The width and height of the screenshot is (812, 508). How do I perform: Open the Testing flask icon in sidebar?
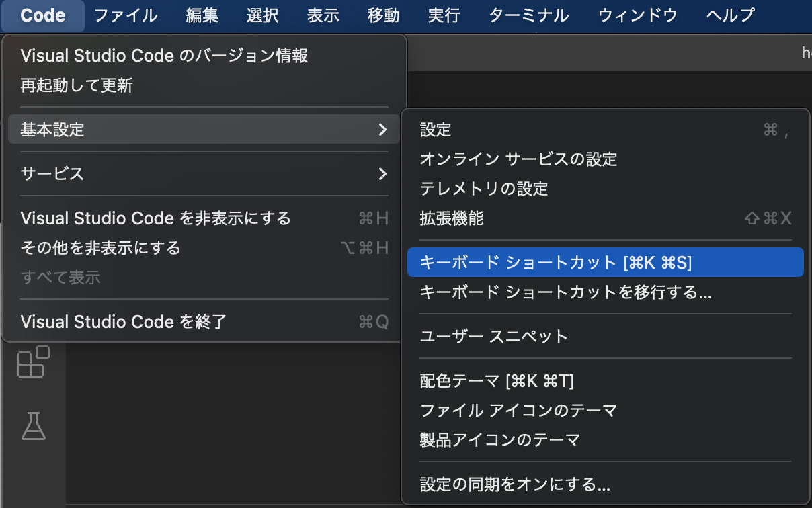[33, 426]
